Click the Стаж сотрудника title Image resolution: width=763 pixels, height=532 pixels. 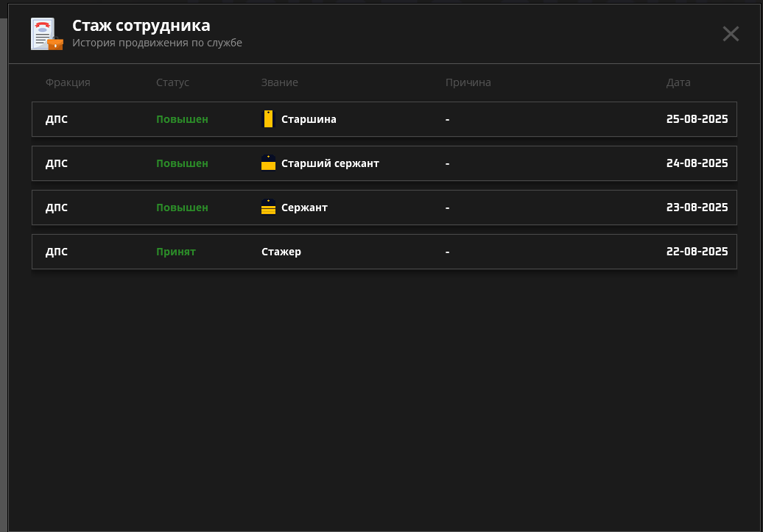pyautogui.click(x=141, y=25)
